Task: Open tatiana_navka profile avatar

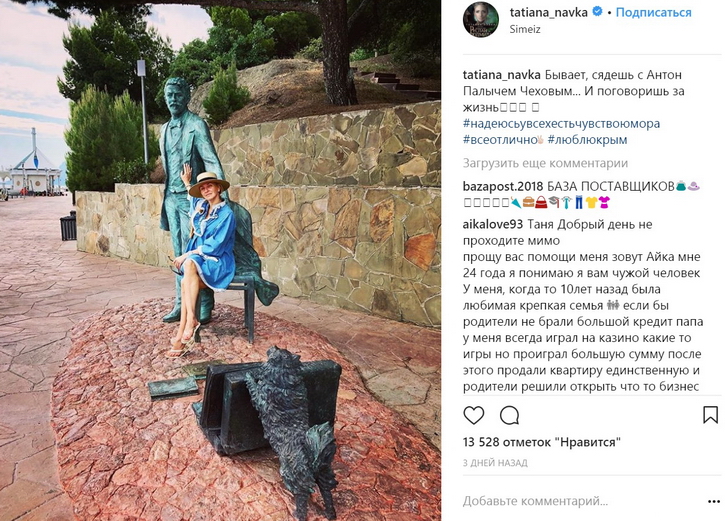Action: (x=481, y=19)
